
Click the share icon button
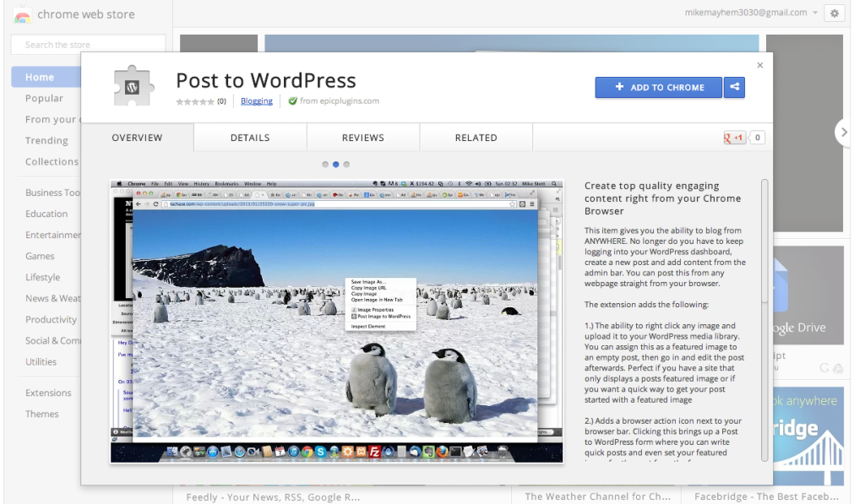click(x=734, y=87)
